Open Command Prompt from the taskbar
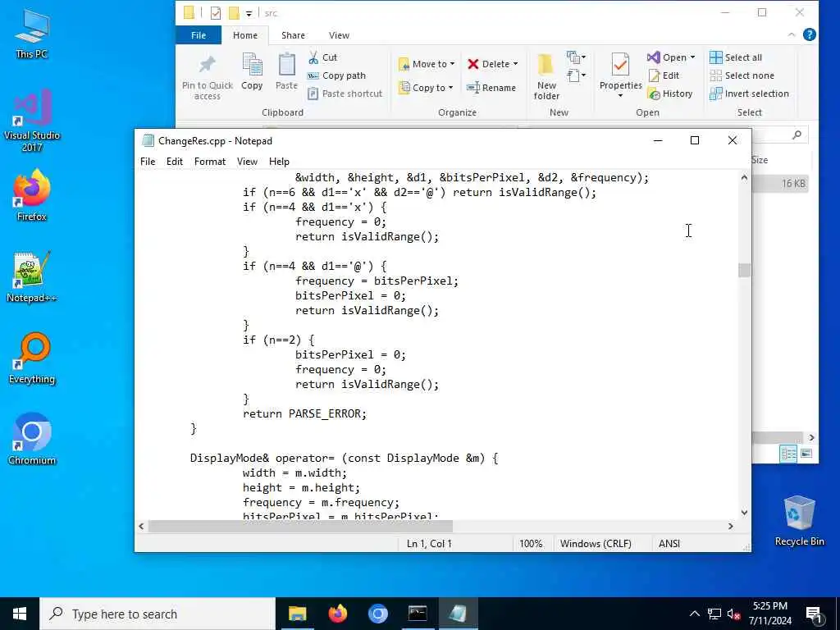The height and width of the screenshot is (630, 840). pyautogui.click(x=418, y=614)
